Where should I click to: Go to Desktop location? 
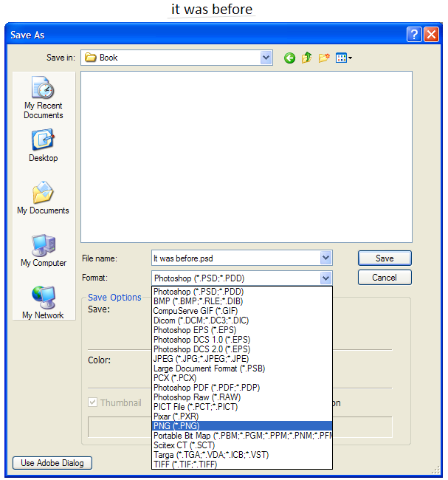coord(44,145)
